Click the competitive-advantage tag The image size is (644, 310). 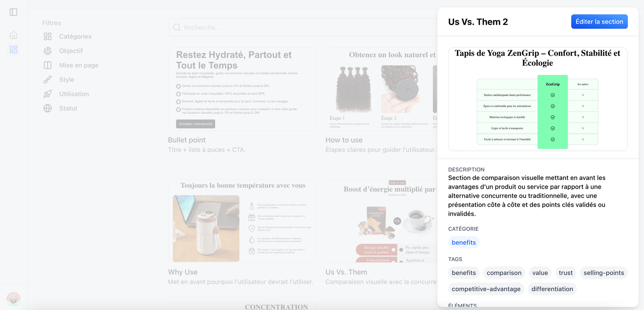pyautogui.click(x=486, y=289)
